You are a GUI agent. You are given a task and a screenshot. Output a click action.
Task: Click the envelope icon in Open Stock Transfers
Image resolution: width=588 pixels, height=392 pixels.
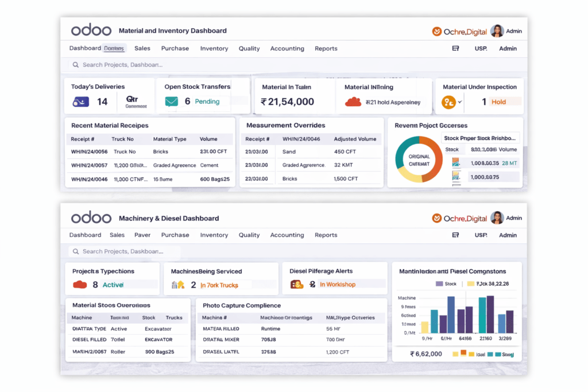[x=171, y=102]
